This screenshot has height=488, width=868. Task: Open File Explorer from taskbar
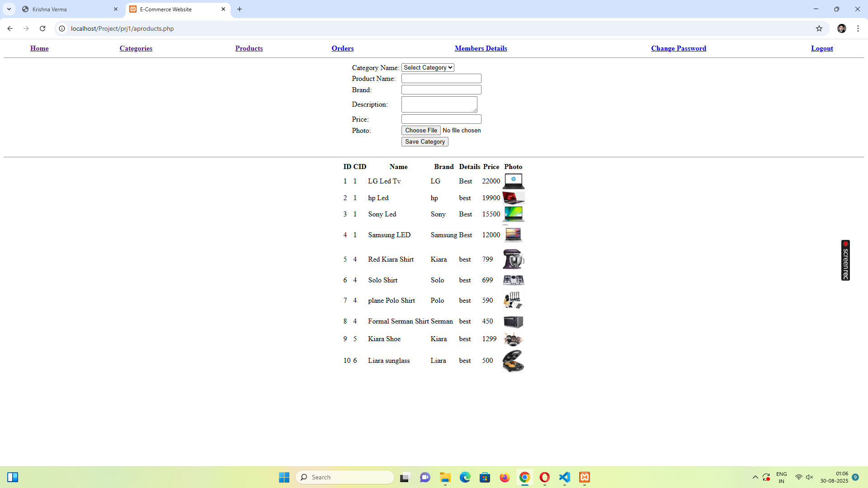click(445, 477)
